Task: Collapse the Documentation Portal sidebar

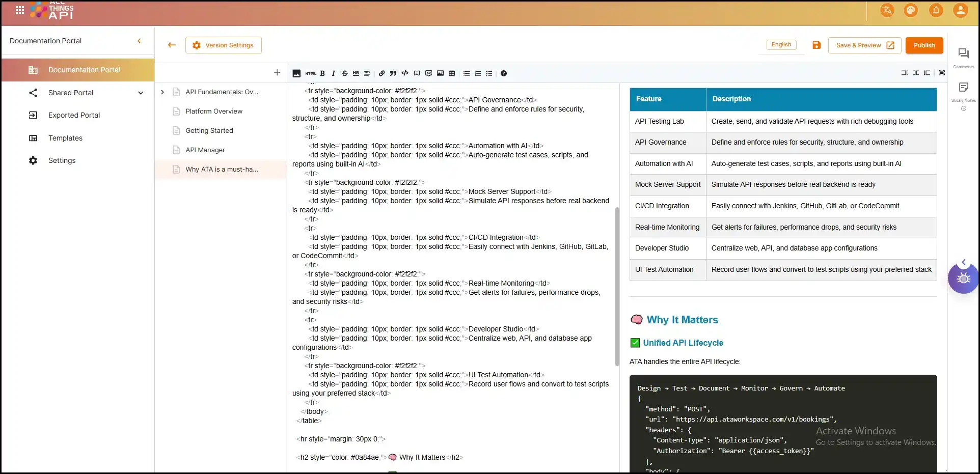Action: coord(139,41)
